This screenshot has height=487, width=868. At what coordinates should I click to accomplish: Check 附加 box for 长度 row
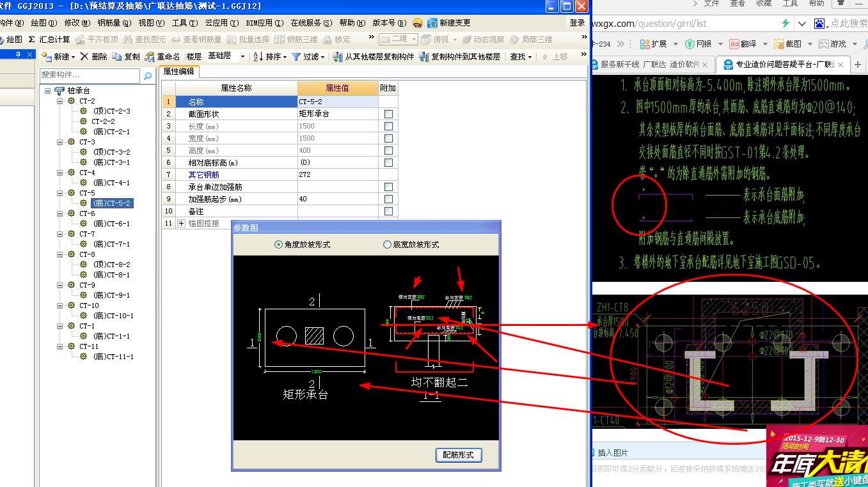[388, 126]
